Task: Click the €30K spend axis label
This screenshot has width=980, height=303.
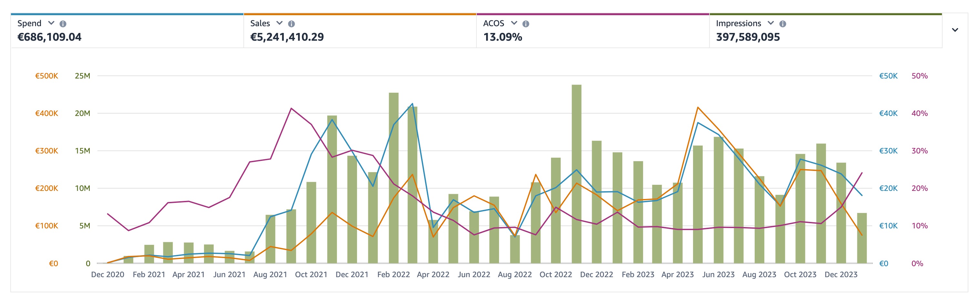Action: tap(888, 151)
